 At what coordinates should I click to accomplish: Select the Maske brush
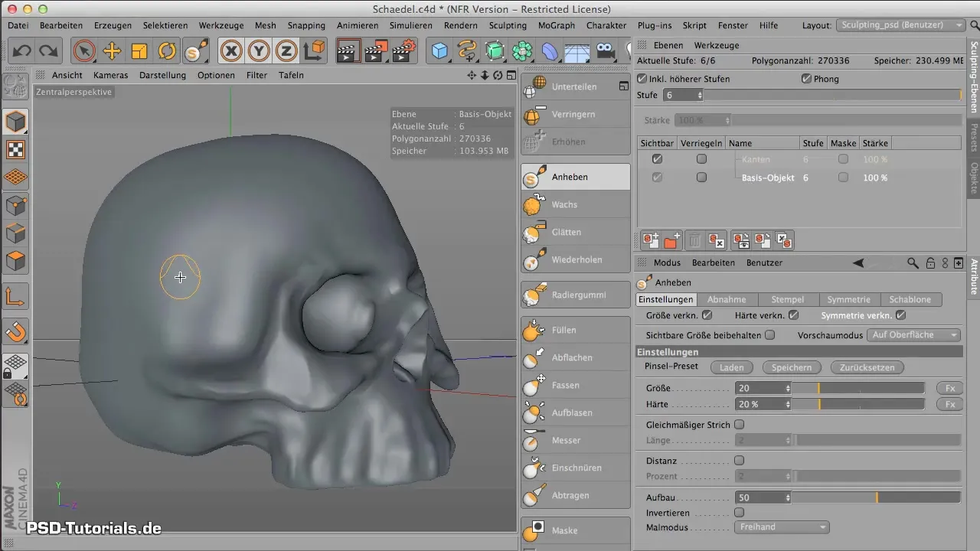click(576, 530)
